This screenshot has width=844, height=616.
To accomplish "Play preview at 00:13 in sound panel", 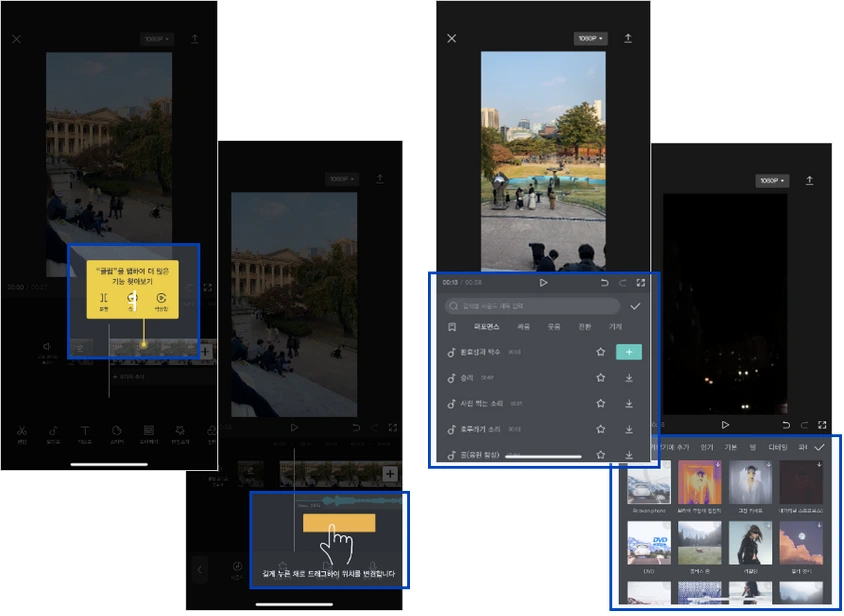I will pyautogui.click(x=543, y=283).
